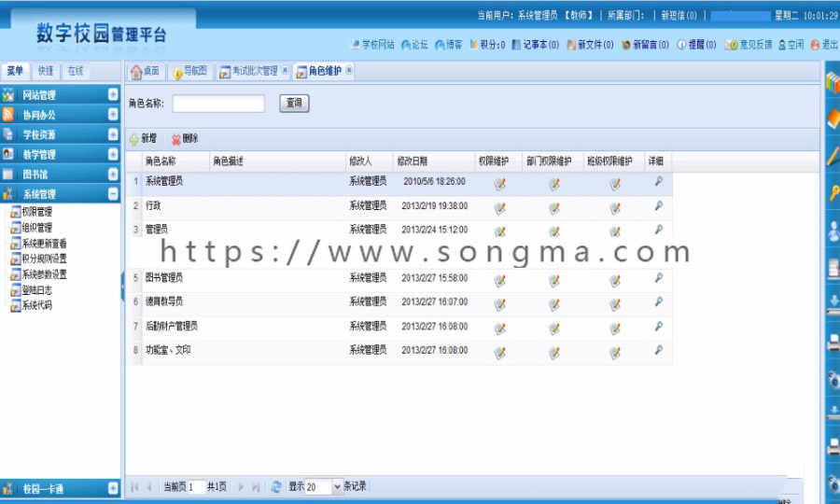
Task: Focus the 角色名称 search field
Action: (x=218, y=104)
